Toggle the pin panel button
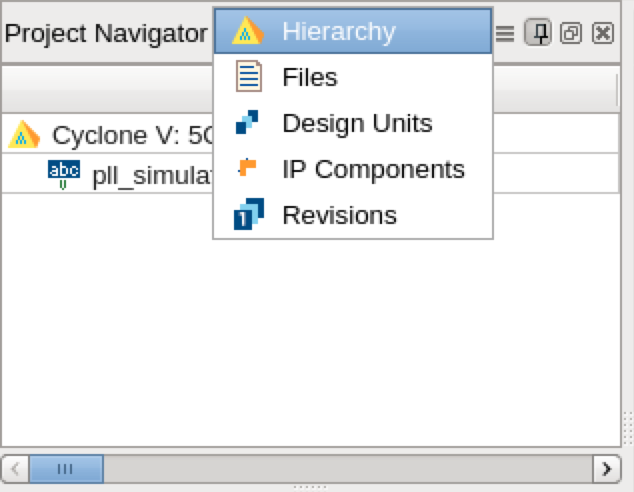Screen dimensions: 634x492 [538, 32]
